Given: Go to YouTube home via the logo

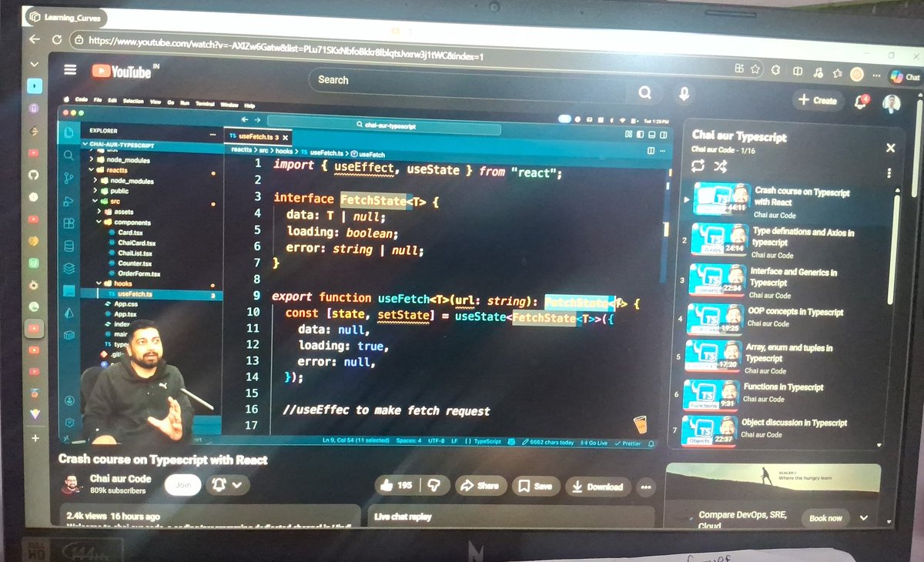Looking at the screenshot, I should [x=125, y=71].
